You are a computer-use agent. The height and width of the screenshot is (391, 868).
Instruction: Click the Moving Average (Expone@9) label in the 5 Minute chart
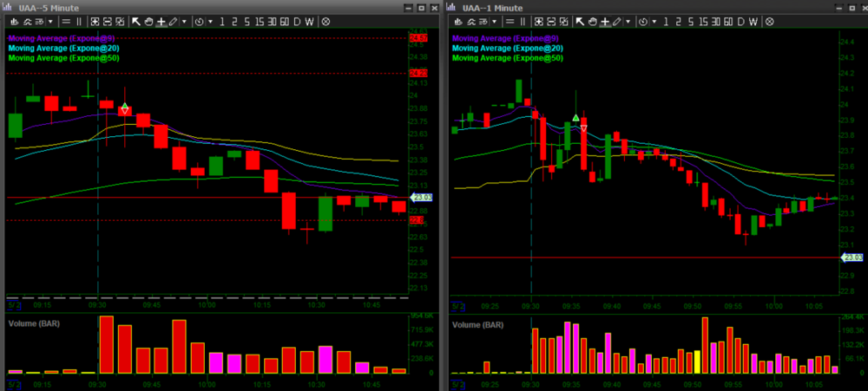(62, 38)
